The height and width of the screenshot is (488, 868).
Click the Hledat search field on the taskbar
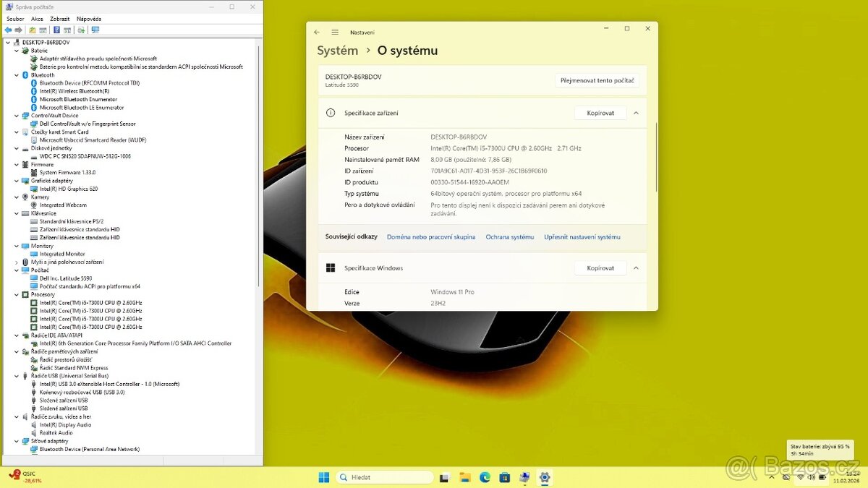click(384, 477)
